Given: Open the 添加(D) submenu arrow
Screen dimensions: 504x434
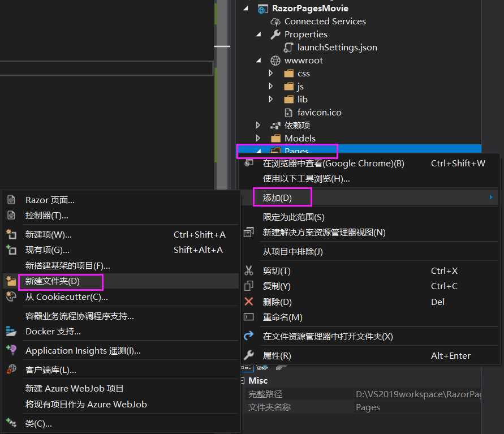Looking at the screenshot, I should pyautogui.click(x=491, y=197).
